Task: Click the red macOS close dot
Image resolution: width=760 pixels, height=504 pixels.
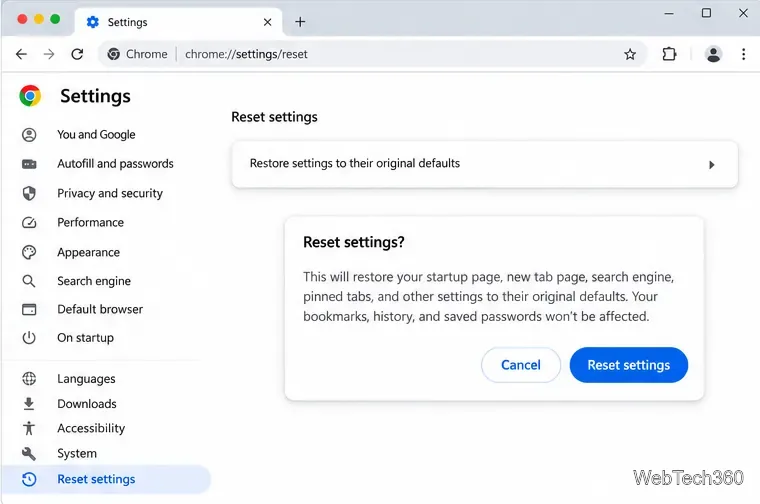Action: [x=22, y=19]
